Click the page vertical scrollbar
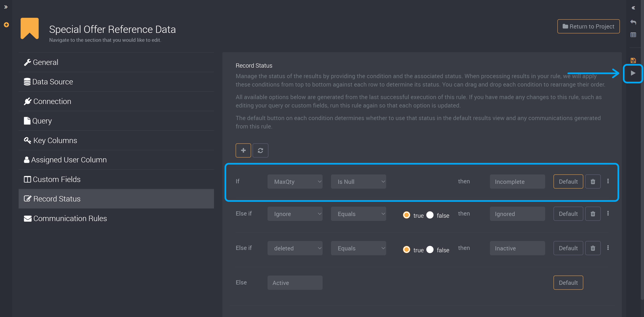Image resolution: width=644 pixels, height=317 pixels. point(642,150)
